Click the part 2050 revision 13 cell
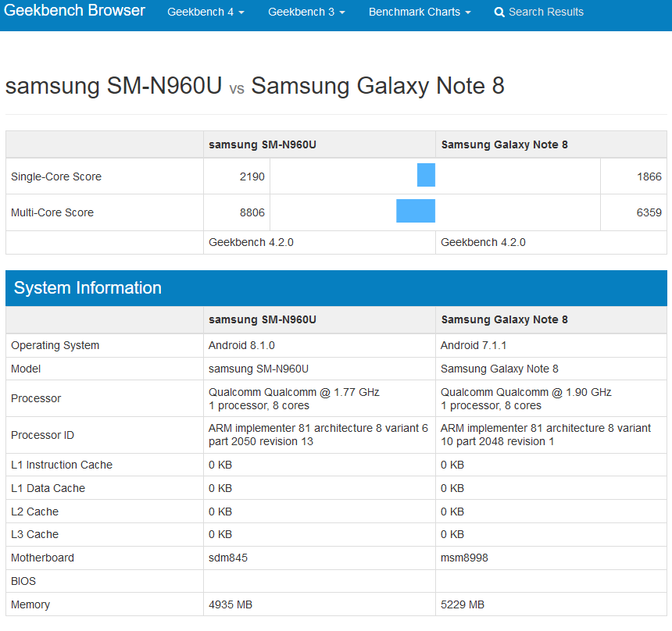The height and width of the screenshot is (631, 672). point(318,435)
